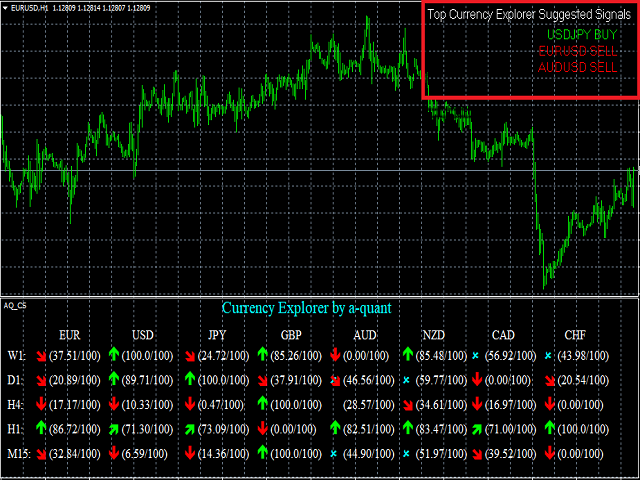Image resolution: width=640 pixels, height=480 pixels.
Task: Click the JPY M15 value (14.36/100)
Action: pos(223,454)
